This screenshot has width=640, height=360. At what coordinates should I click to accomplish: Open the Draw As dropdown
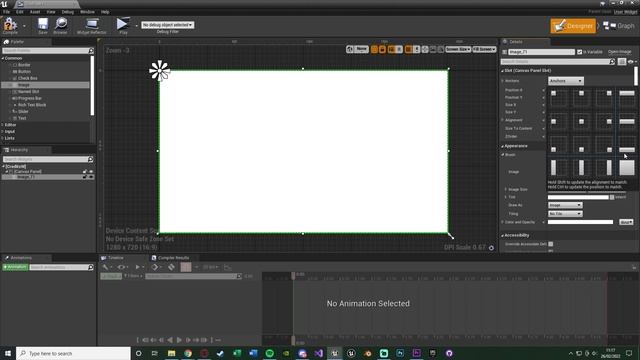(x=565, y=205)
